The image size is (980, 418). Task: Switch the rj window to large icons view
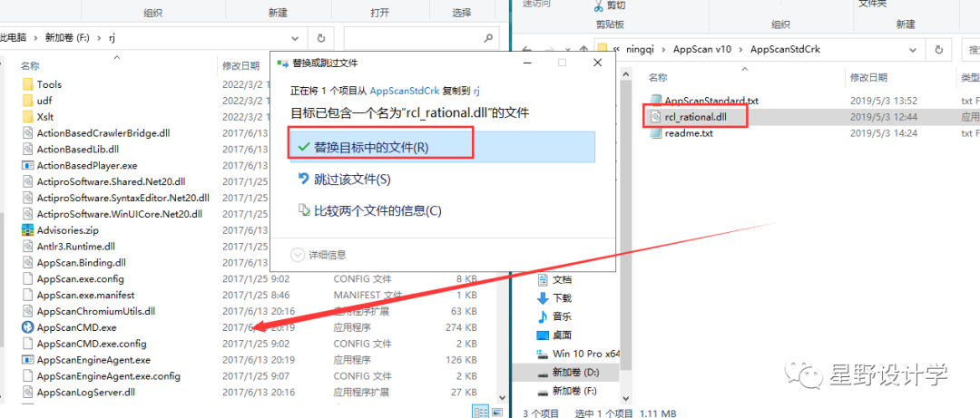pyautogui.click(x=497, y=412)
